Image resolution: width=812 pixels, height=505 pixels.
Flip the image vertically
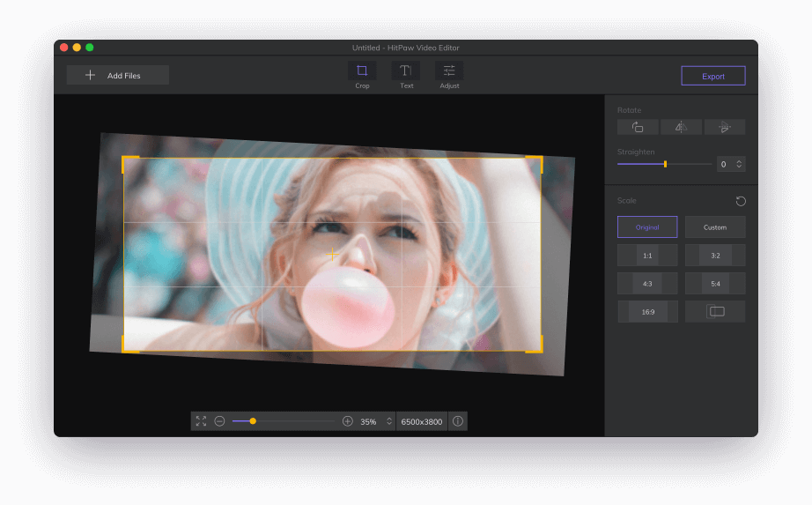click(724, 128)
